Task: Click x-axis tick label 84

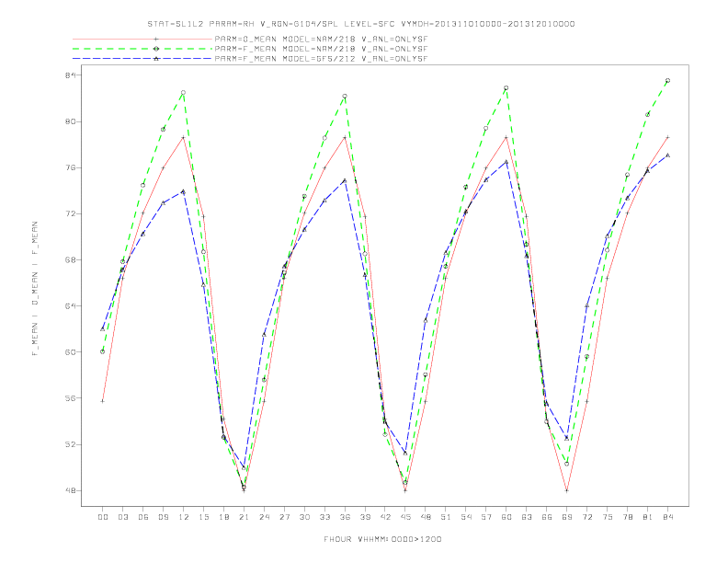Action: point(668,517)
